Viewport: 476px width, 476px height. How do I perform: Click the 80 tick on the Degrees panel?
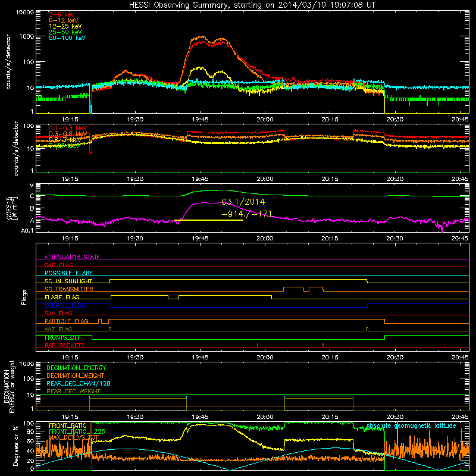30,431
